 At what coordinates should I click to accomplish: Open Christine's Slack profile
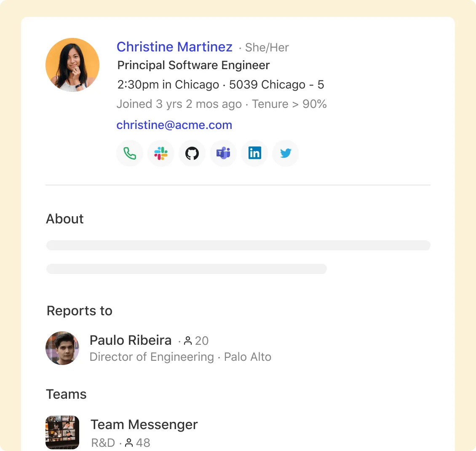161,153
